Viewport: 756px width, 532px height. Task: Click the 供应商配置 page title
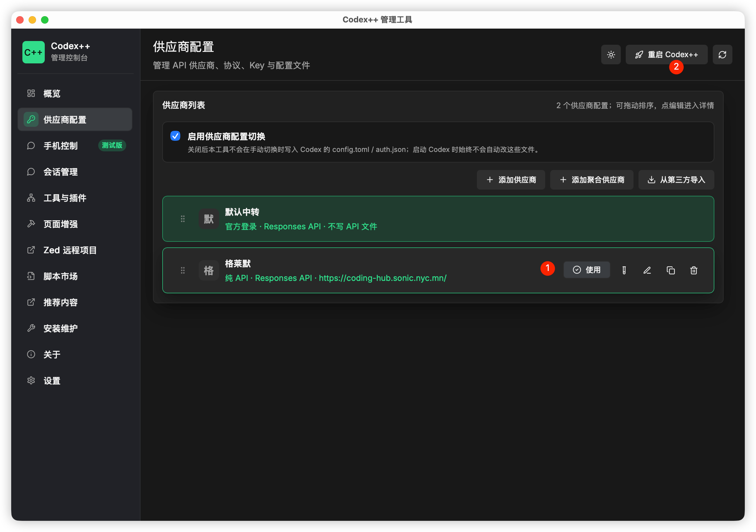coord(183,47)
